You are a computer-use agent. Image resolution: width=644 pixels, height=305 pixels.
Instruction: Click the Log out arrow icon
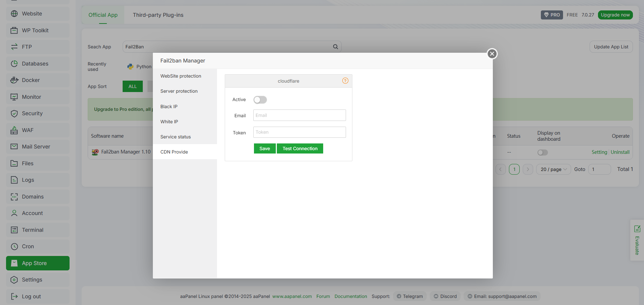coord(14,296)
